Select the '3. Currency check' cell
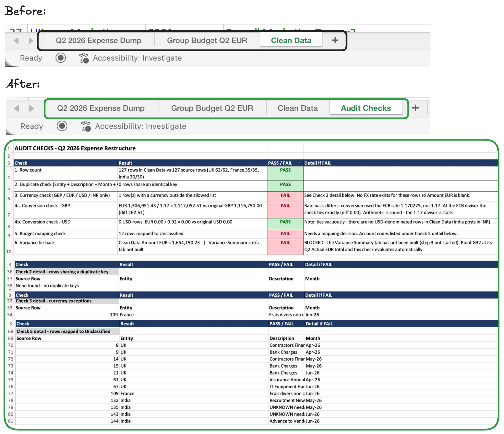This screenshot has width=504, height=434. click(66, 197)
